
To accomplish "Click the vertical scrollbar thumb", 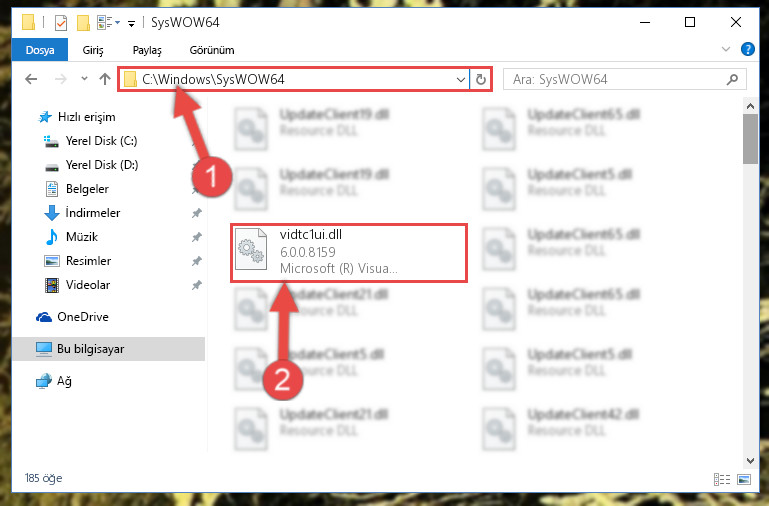I will click(x=750, y=139).
